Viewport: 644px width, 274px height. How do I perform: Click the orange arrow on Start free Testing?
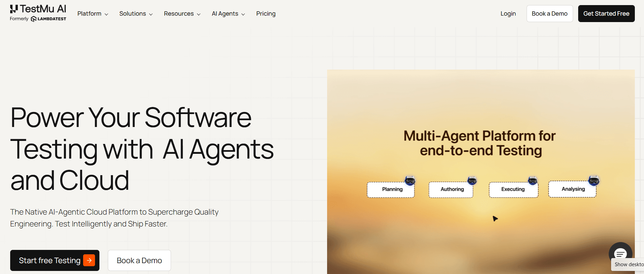point(89,260)
